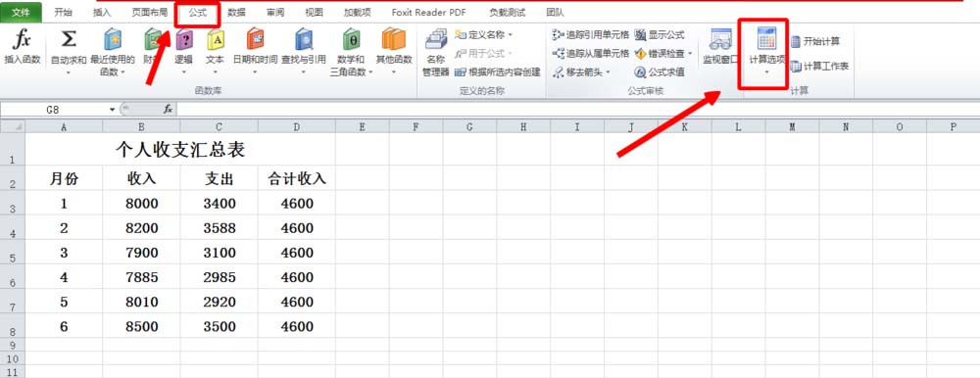This screenshot has height=378, width=980.
Task: Switch to the Add-ins (加载项) tab
Action: 357,13
